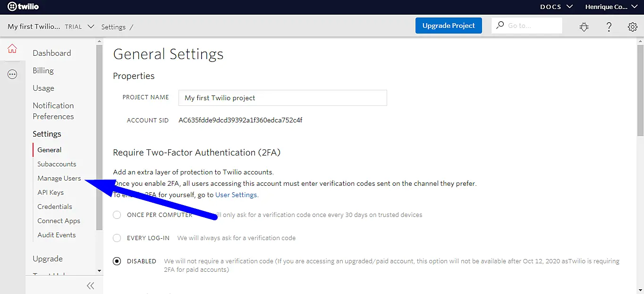Open Connect Apps settings page
Image resolution: width=644 pixels, height=294 pixels.
point(59,221)
